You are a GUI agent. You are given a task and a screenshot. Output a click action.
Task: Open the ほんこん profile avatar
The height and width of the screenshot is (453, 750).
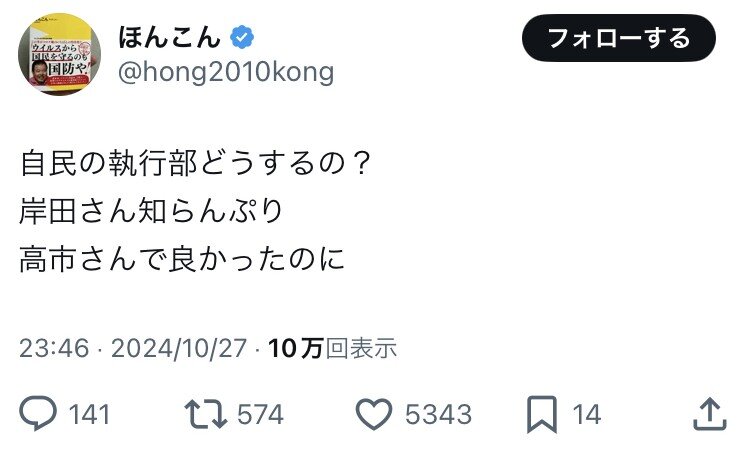coord(59,55)
